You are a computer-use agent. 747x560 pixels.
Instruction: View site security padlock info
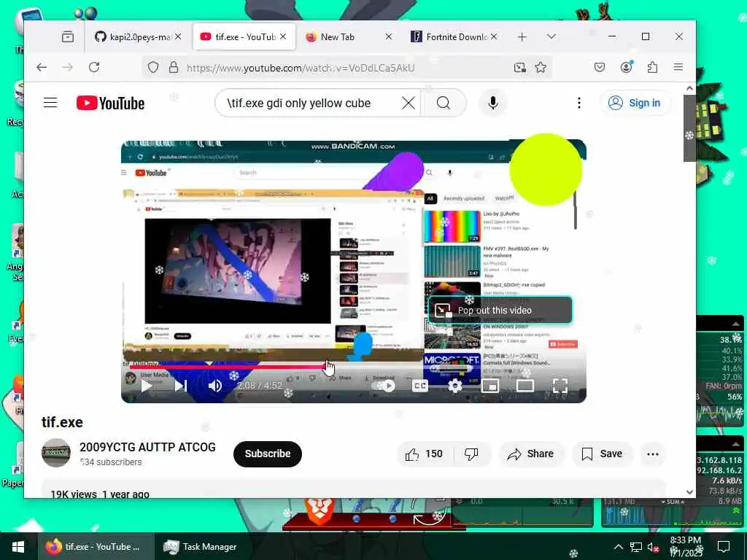(x=174, y=67)
